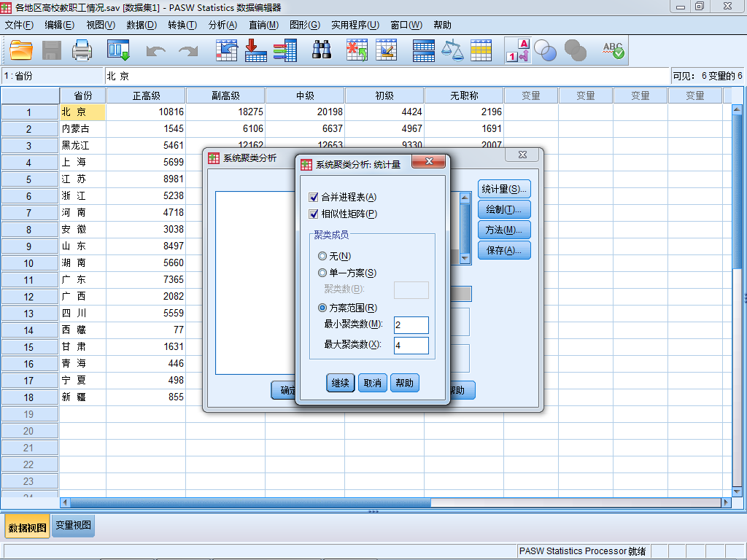747x560 pixels.
Task: Click the cell value 1691
Action: click(x=464, y=128)
